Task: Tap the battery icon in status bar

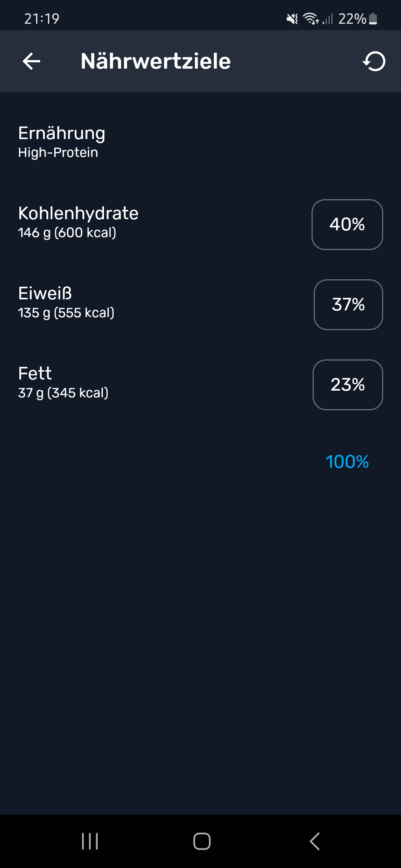Action: tap(373, 19)
